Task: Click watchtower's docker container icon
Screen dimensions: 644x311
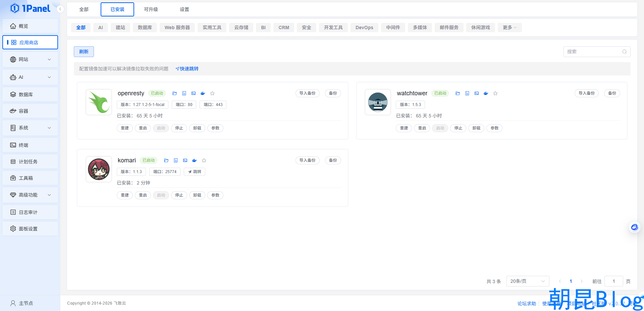Action: point(486,93)
